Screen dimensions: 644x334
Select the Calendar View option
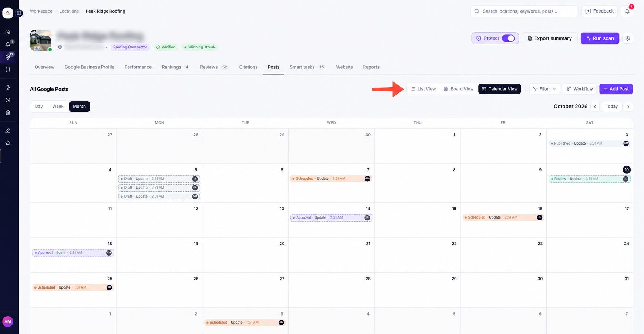coord(500,89)
